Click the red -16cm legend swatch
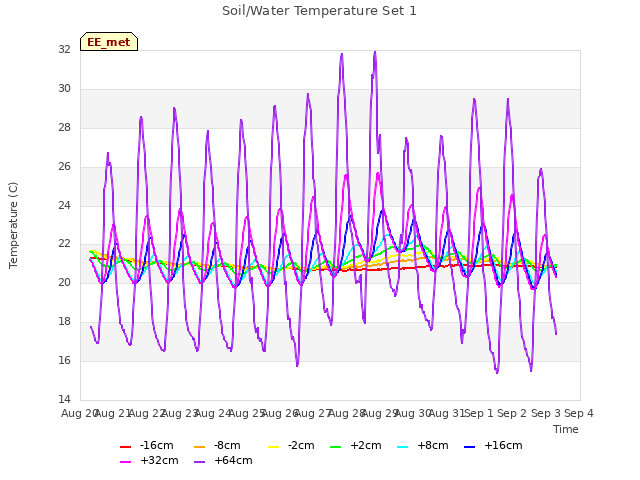Screen dimensions: 640x480 [x=125, y=447]
